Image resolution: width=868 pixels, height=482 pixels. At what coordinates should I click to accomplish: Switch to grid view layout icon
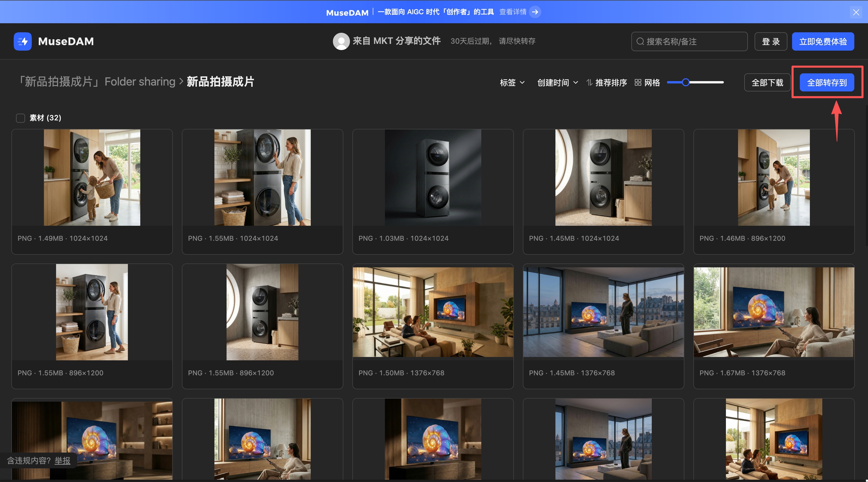coord(638,82)
